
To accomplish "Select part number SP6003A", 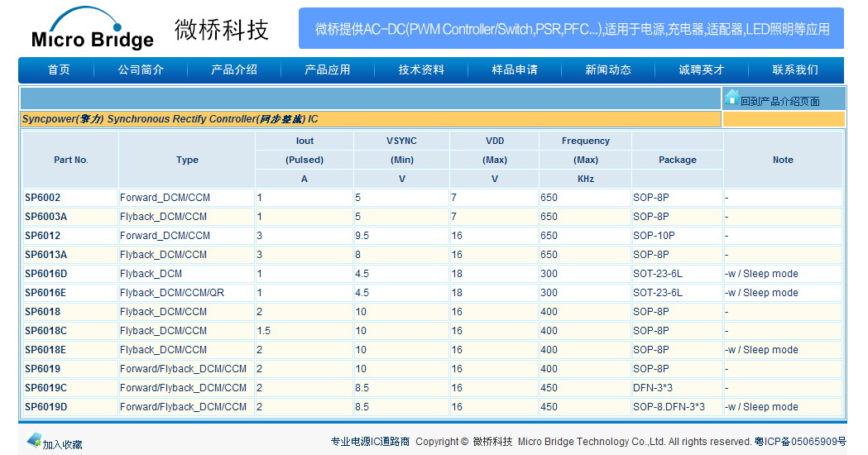I will click(46, 217).
